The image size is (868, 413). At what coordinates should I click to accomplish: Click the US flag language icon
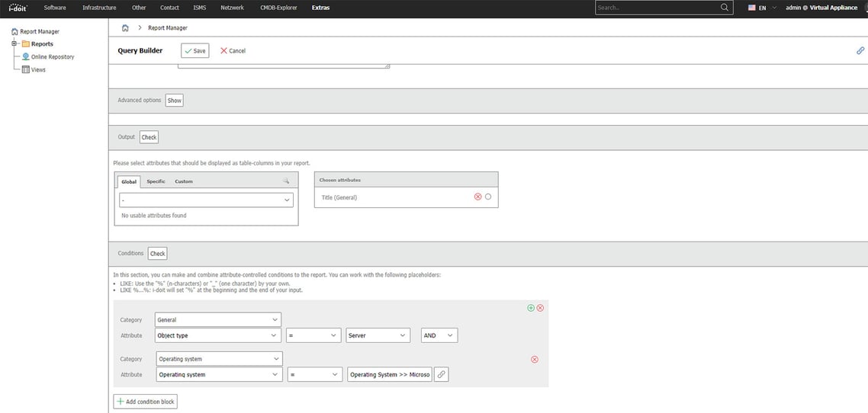[752, 8]
